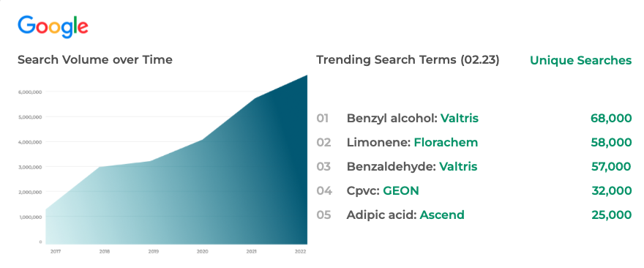Select the 25,000 unique searches value
The height and width of the screenshot is (268, 644).
612,215
